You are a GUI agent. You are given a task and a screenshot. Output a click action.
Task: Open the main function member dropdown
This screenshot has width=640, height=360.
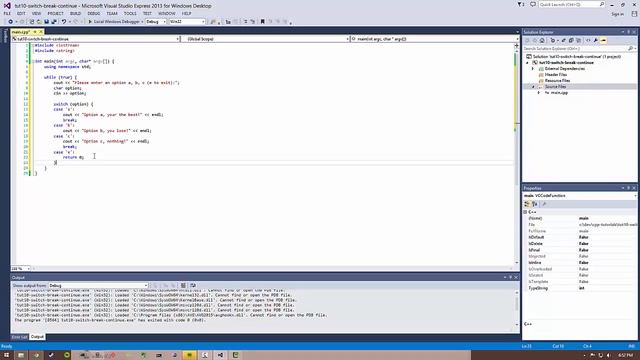click(434, 39)
